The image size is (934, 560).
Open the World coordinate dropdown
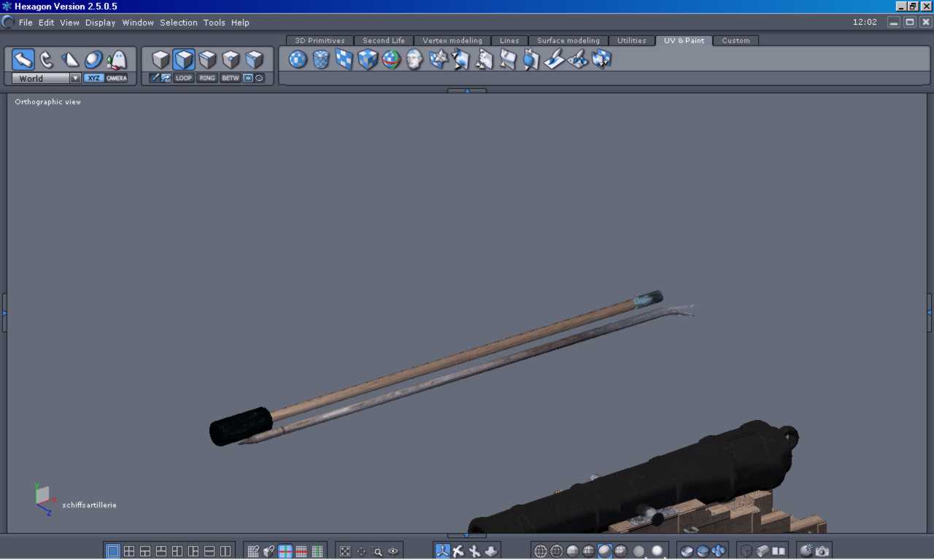(46, 78)
